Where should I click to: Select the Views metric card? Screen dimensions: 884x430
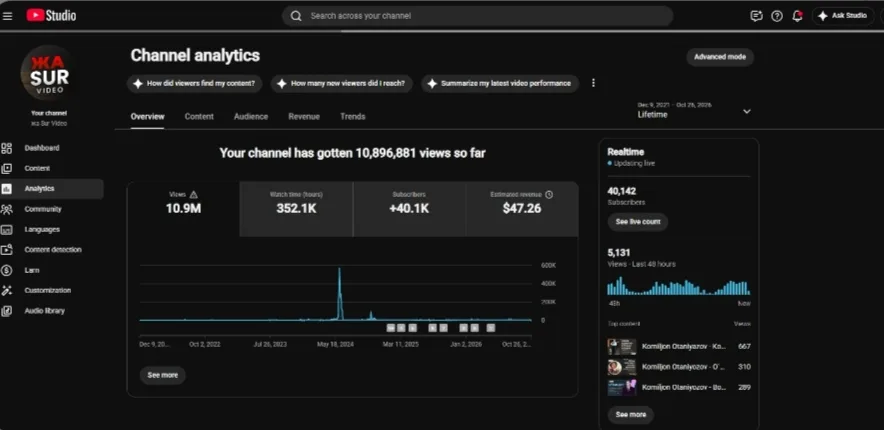183,209
